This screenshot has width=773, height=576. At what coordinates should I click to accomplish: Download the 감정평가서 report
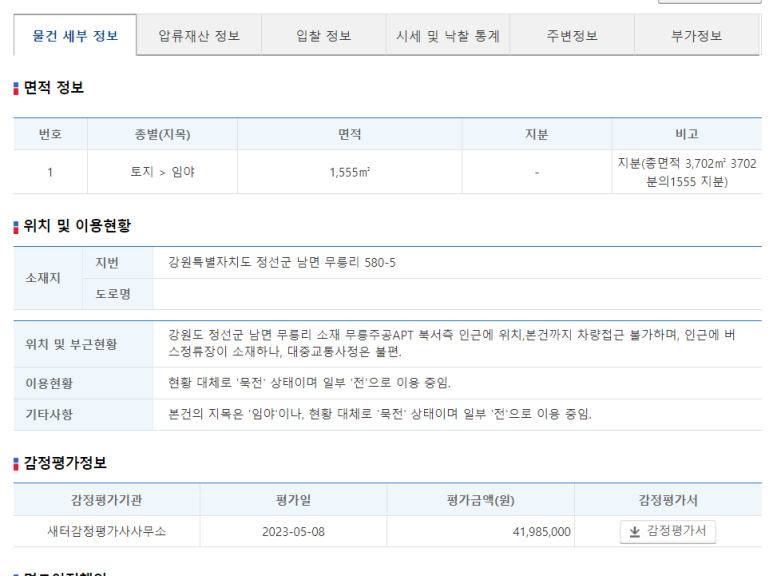(x=668, y=532)
